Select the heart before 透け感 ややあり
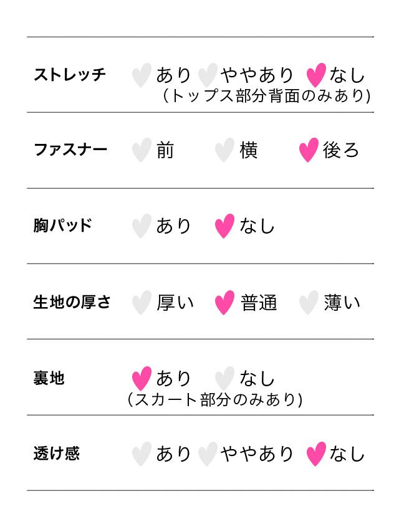Viewport: 399px width, 532px height. coord(207,454)
